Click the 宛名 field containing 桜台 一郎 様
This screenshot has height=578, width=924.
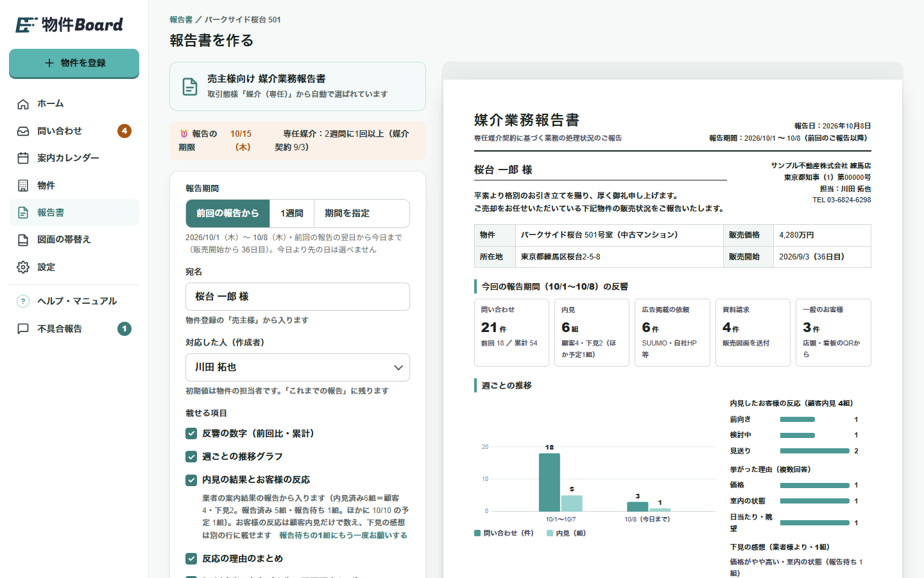click(298, 297)
